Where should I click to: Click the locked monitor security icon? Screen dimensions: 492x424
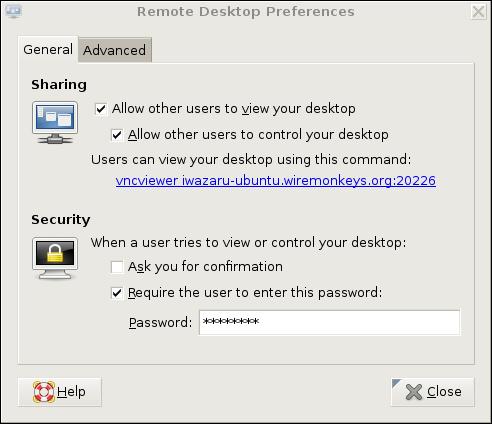55,258
